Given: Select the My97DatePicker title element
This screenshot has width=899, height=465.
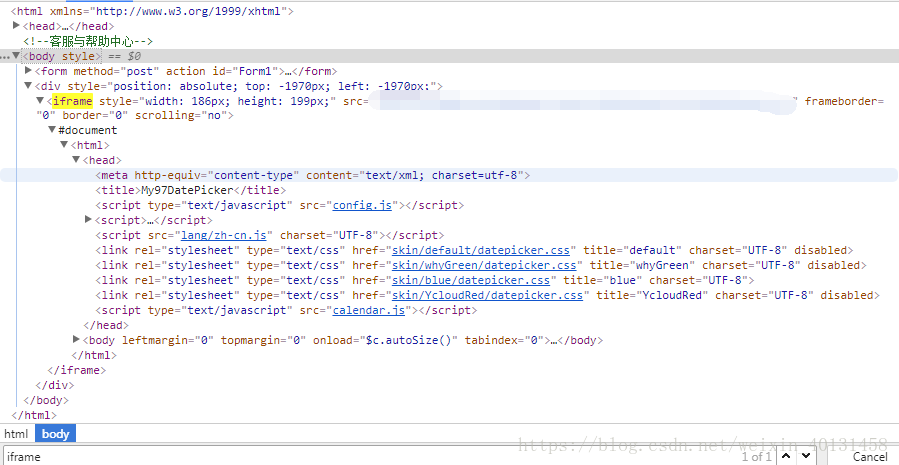Looking at the screenshot, I should point(190,190).
